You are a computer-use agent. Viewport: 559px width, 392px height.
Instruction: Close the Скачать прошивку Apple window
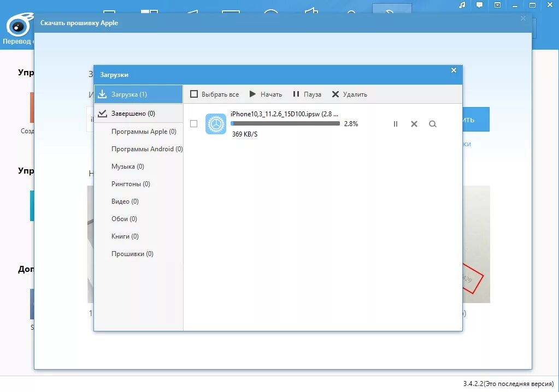(523, 18)
